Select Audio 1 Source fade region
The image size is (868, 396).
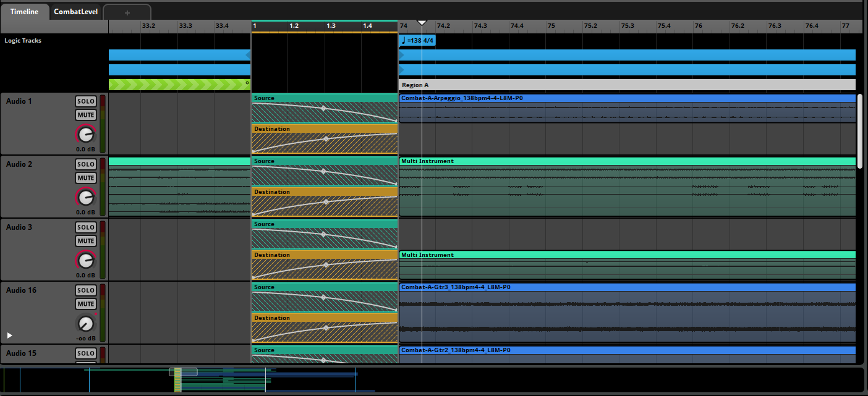tap(325, 108)
